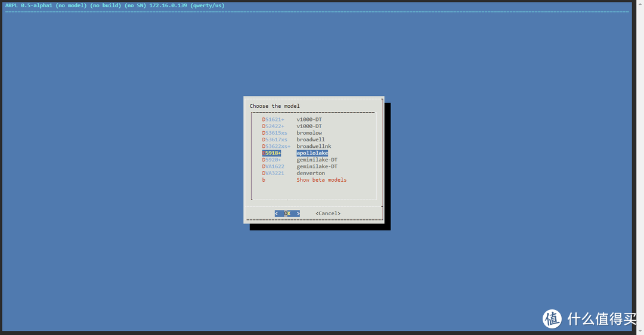Click the scrollbar down arrow at right edge

(640, 331)
